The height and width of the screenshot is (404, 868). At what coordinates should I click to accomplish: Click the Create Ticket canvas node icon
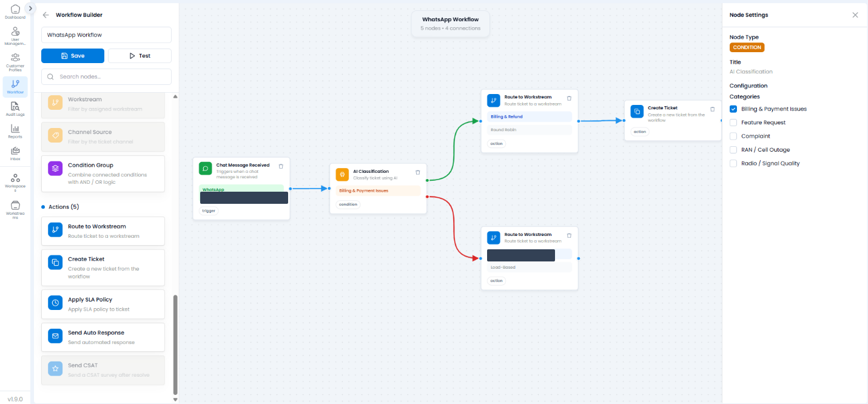coord(637,112)
